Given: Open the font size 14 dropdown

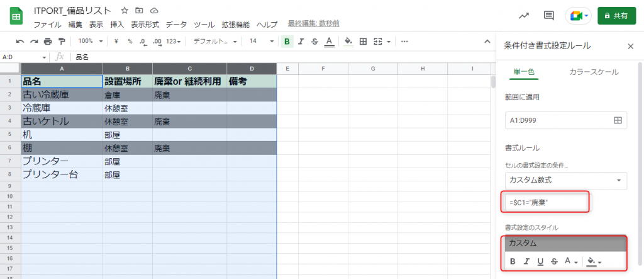Looking at the screenshot, I should point(262,42).
